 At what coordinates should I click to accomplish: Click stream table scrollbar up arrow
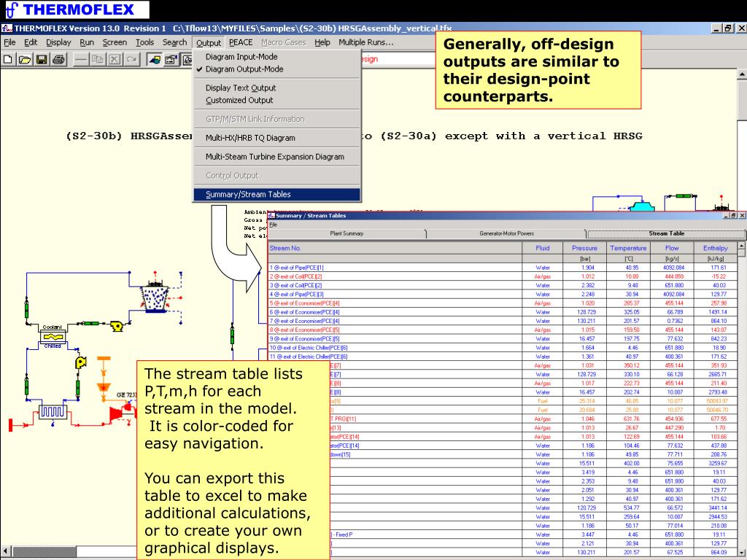pyautogui.click(x=741, y=246)
